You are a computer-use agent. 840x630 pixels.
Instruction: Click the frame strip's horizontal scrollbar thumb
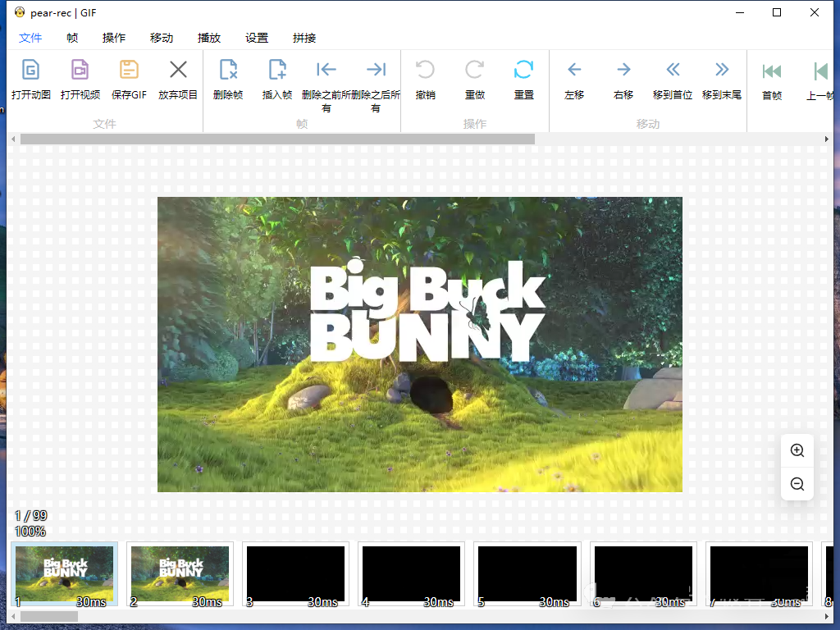(48, 615)
